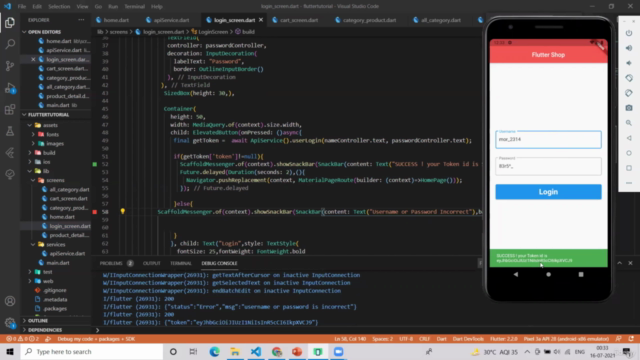Click Flutter: 2.2.0 in status bar

pos(504,339)
